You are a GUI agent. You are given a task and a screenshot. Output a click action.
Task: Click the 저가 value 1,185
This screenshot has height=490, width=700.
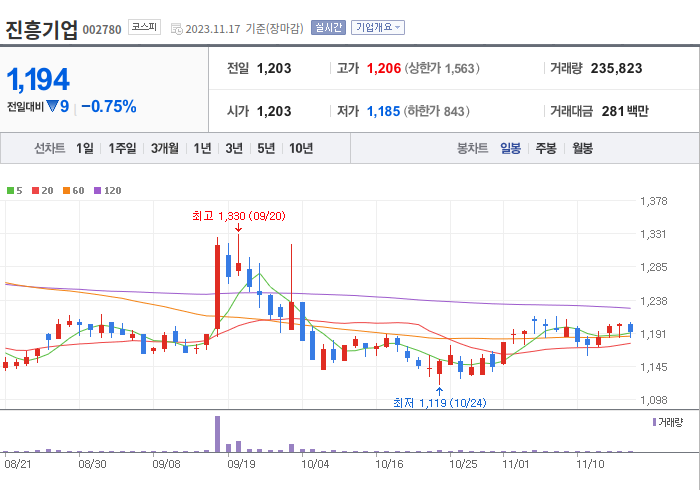point(383,111)
